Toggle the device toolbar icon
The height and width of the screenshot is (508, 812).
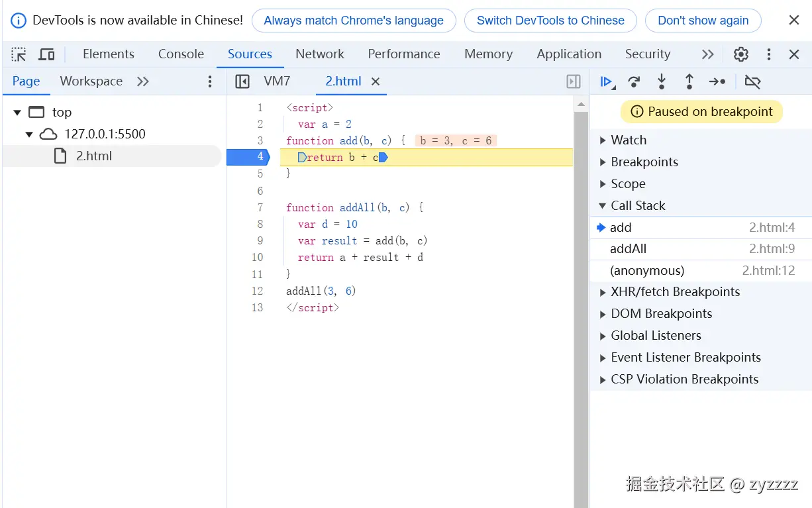pos(46,54)
